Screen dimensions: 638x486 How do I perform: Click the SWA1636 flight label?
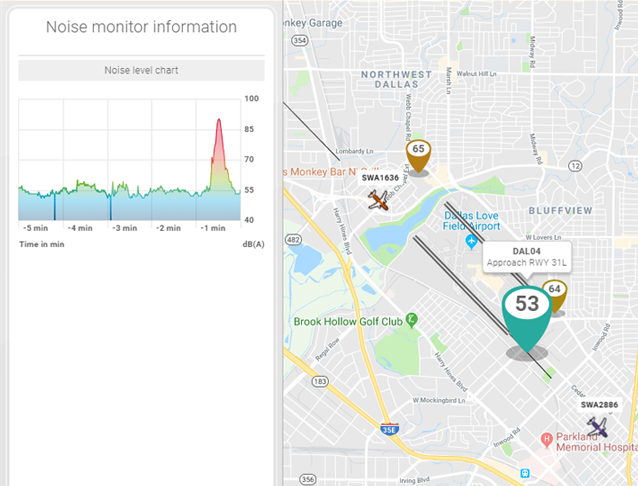(x=380, y=178)
